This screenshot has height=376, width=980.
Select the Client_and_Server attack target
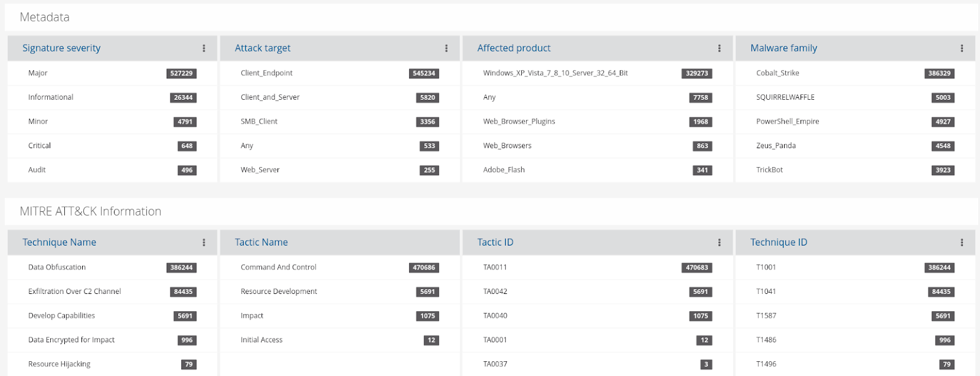(340, 97)
